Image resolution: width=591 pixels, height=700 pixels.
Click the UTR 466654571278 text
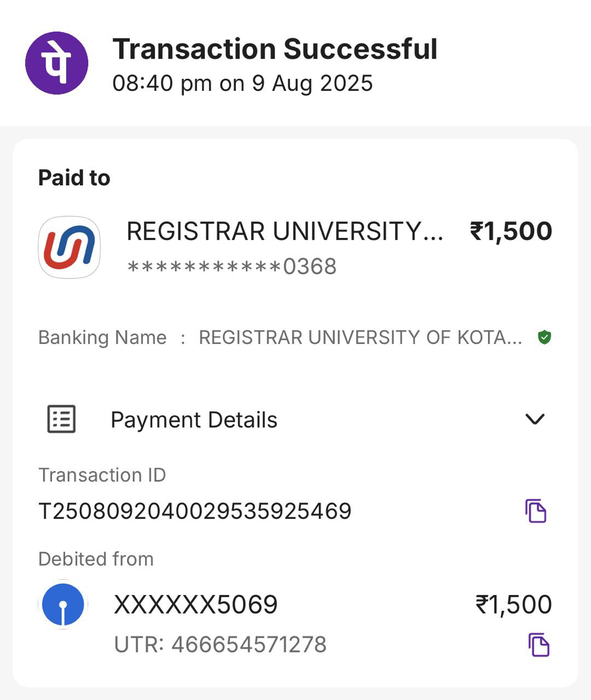pyautogui.click(x=220, y=644)
